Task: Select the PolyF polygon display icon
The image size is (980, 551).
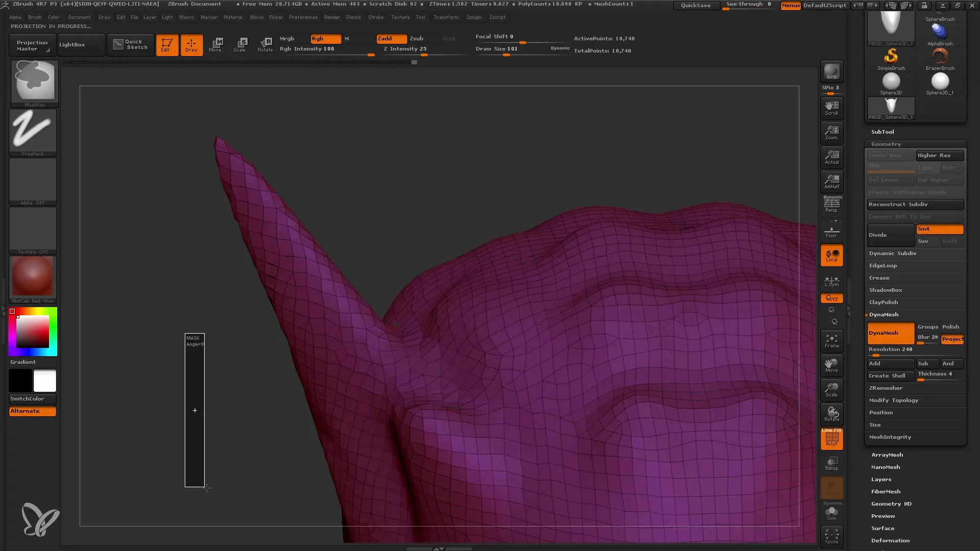Action: pos(832,439)
